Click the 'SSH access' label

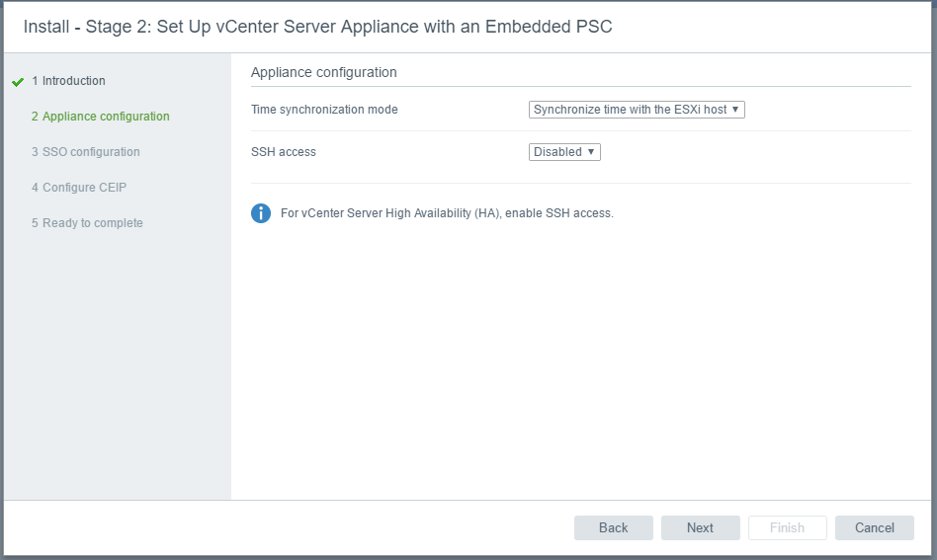(284, 152)
